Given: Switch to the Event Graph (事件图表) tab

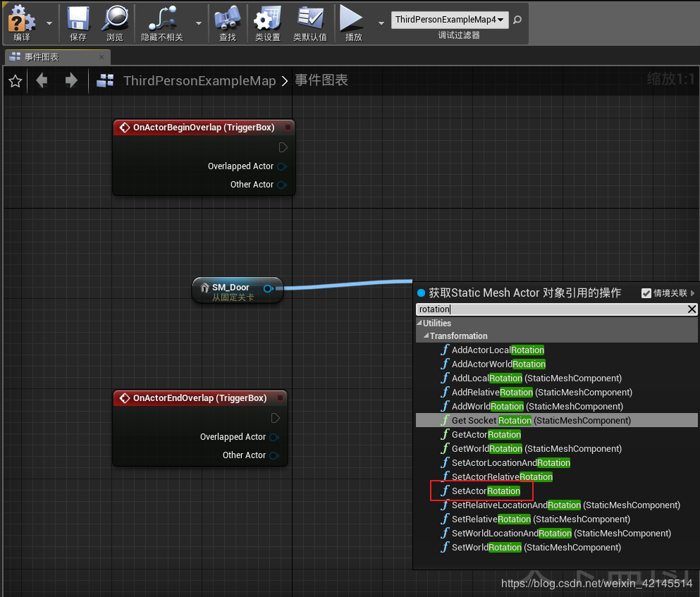Looking at the screenshot, I should tap(42, 57).
